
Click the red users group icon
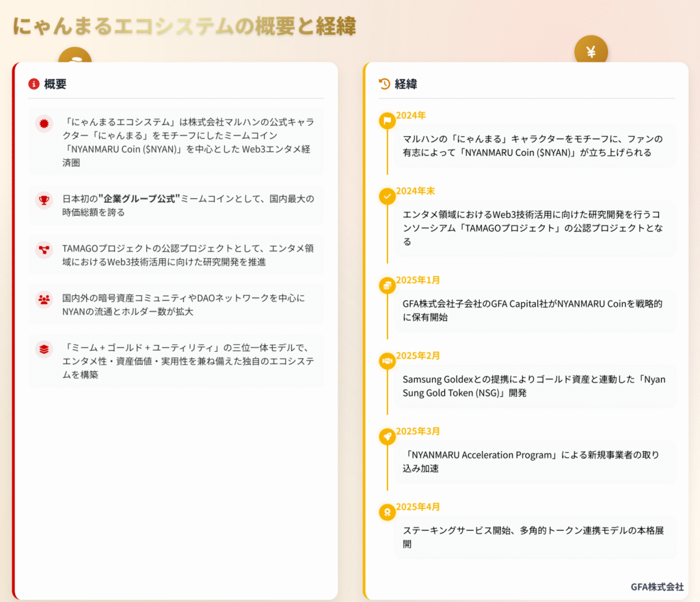[x=44, y=299]
